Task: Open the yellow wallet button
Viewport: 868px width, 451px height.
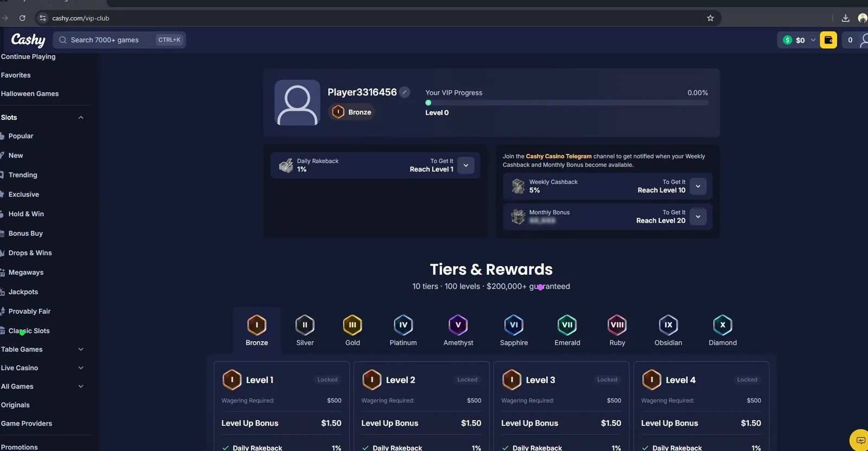Action: click(x=828, y=40)
